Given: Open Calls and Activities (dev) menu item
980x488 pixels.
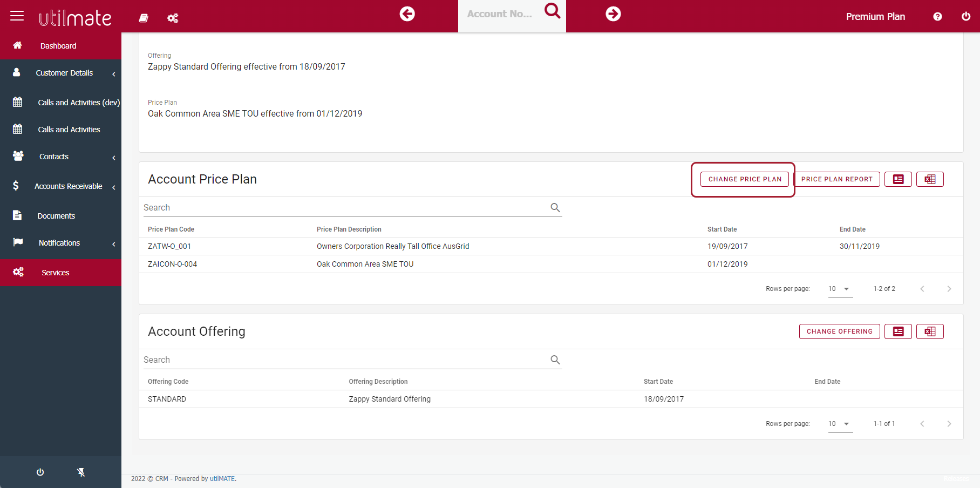Looking at the screenshot, I should pyautogui.click(x=60, y=103).
